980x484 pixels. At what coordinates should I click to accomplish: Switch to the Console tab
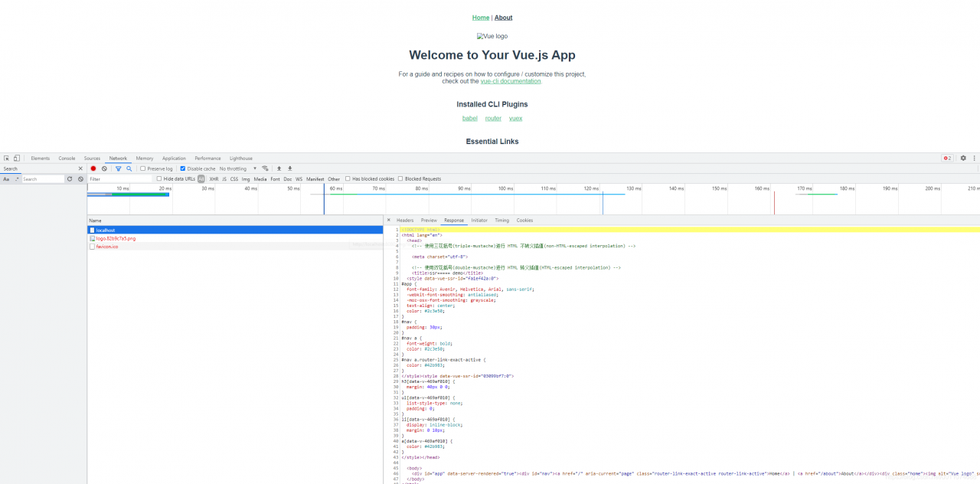67,158
